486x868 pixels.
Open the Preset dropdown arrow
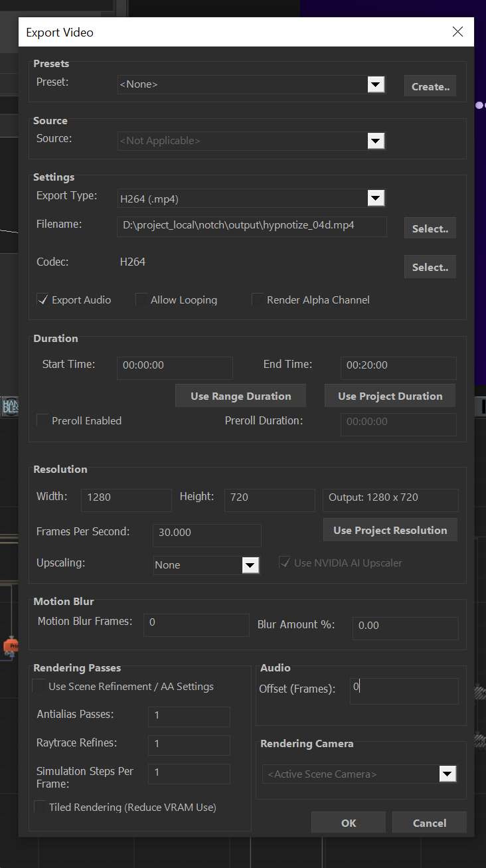[376, 84]
